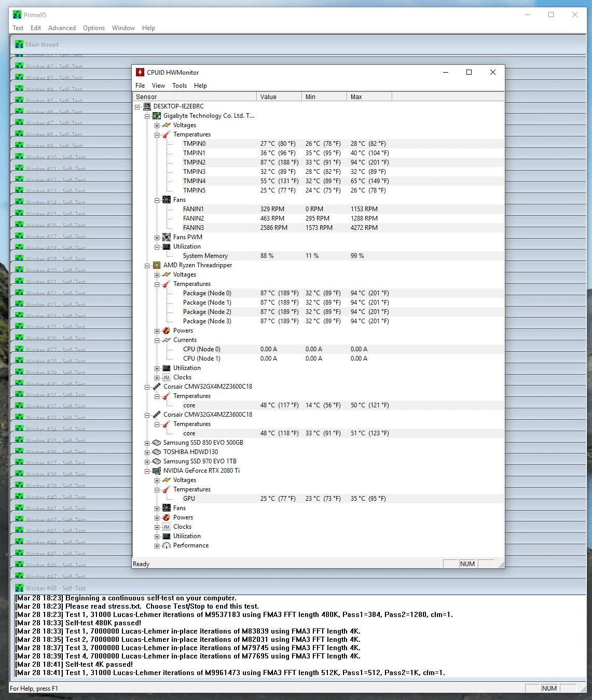Click the NVIDIA GeForce RTX 2080 Ti card icon

tap(157, 471)
